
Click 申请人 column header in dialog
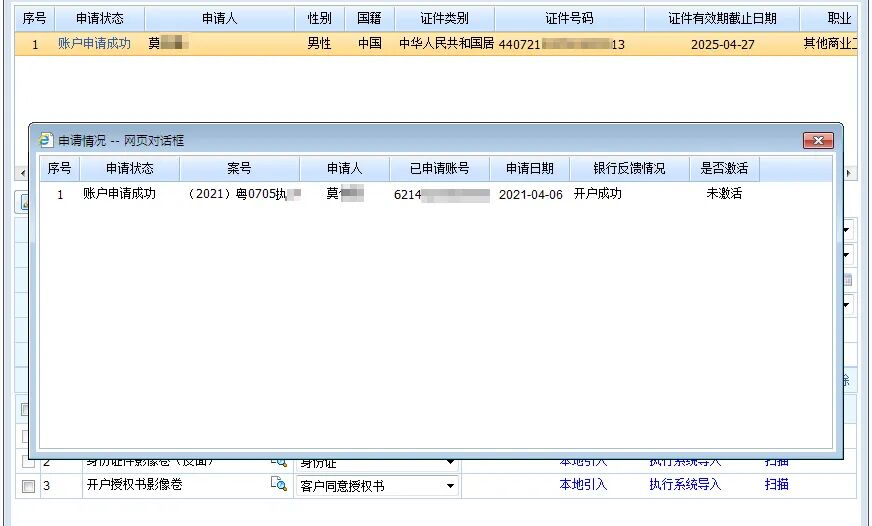tap(344, 168)
